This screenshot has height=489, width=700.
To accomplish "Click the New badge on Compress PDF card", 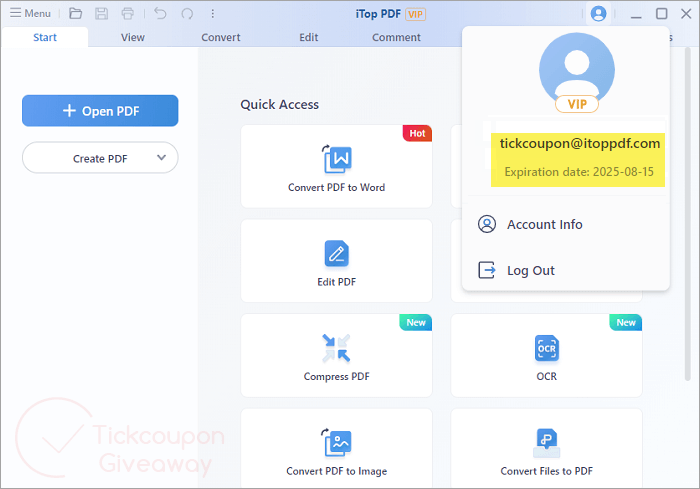I will pos(416,322).
